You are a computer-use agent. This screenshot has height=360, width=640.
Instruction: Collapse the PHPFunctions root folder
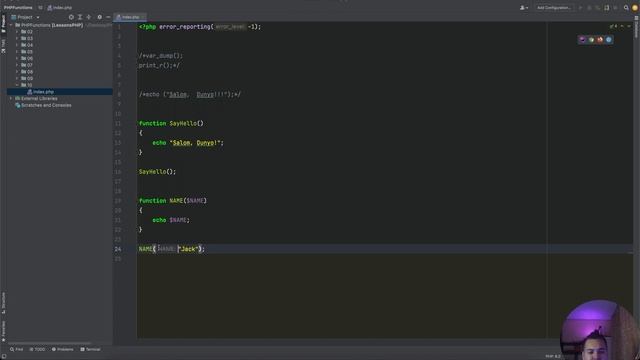click(x=11, y=25)
